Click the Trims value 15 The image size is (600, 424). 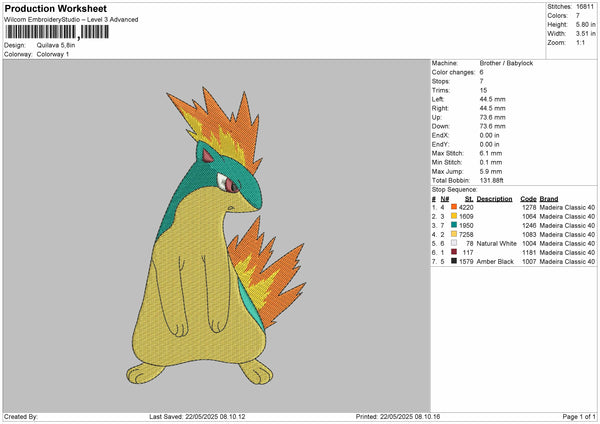pyautogui.click(x=483, y=90)
